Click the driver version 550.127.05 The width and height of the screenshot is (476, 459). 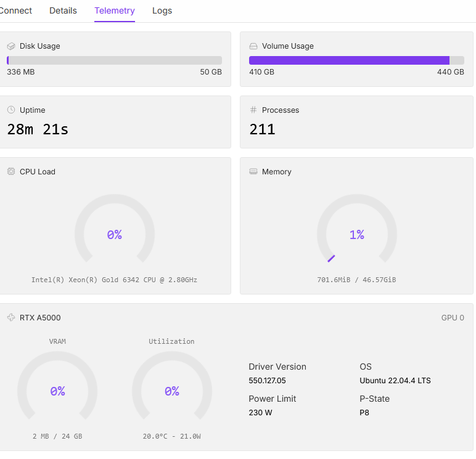point(267,380)
